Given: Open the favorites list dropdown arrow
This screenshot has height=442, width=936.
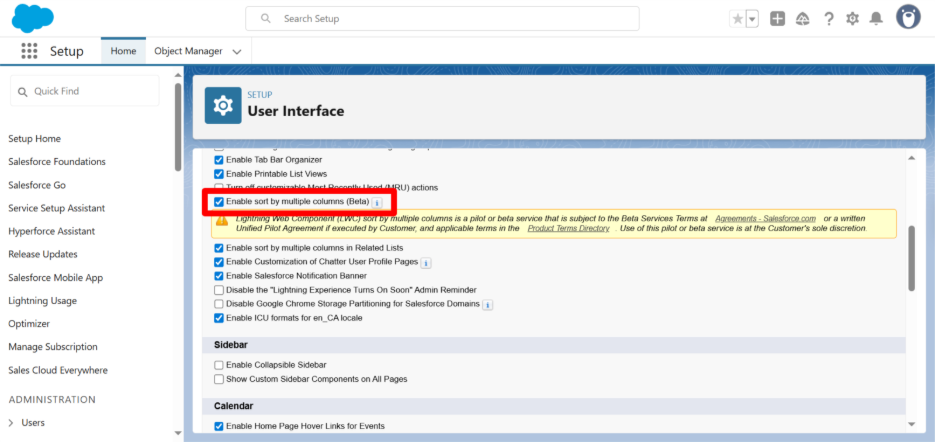Looking at the screenshot, I should click(752, 19).
